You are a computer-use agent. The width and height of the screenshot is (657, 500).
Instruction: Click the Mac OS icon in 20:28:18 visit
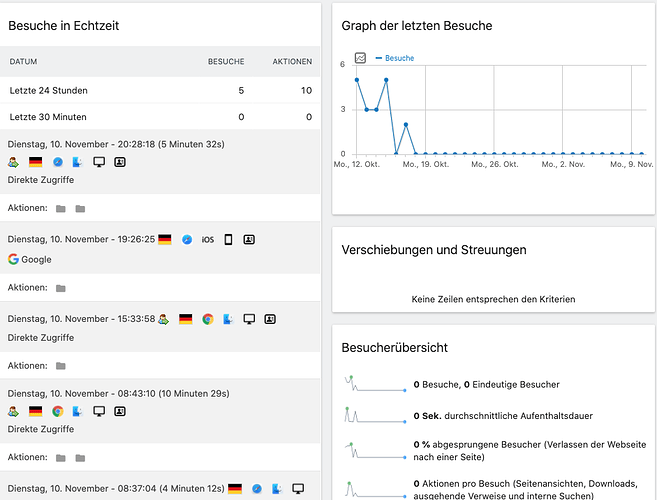(x=78, y=162)
